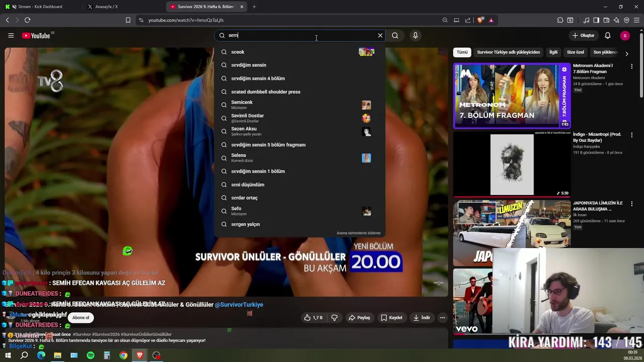Choose the 'sevdiğim sensin 4 bölüm' suggestion
Image resolution: width=644 pixels, height=362 pixels.
(x=299, y=78)
